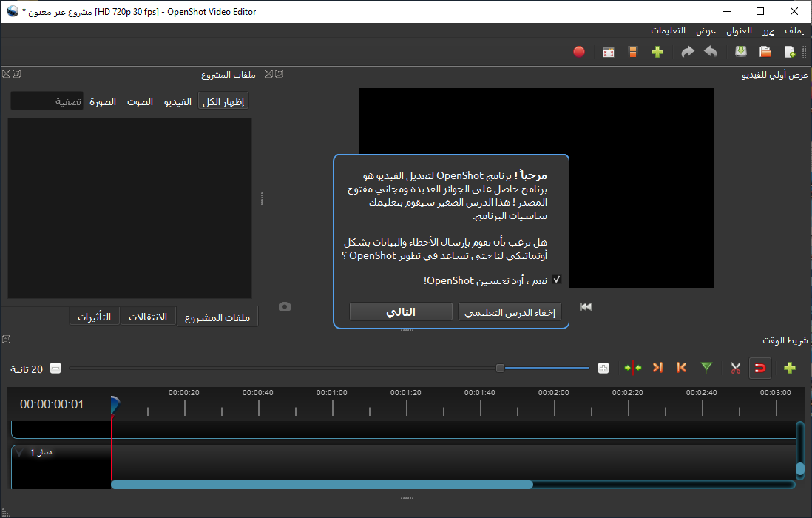Screen dimensions: 812x518
Task: Click the timeline zoom out minus icon
Action: click(x=55, y=369)
